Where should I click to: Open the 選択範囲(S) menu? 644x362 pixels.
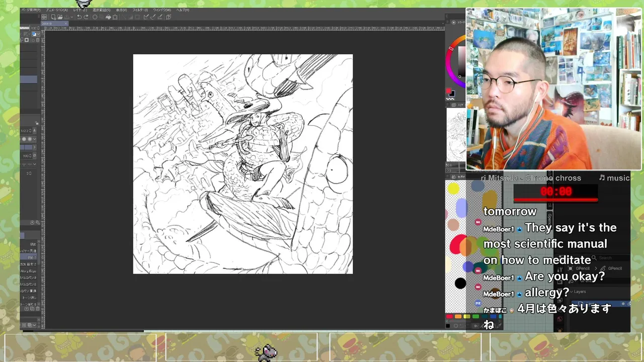(102, 10)
